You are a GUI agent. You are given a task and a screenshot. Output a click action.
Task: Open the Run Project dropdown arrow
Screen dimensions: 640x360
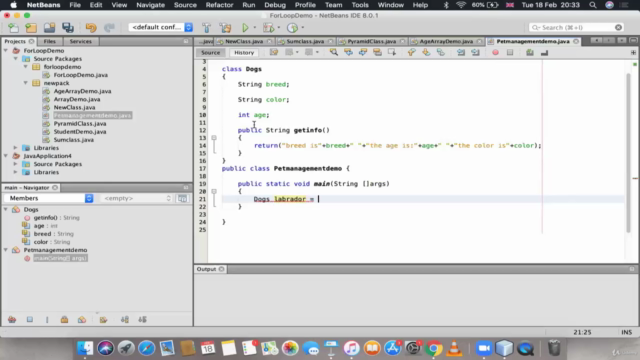(x=255, y=28)
